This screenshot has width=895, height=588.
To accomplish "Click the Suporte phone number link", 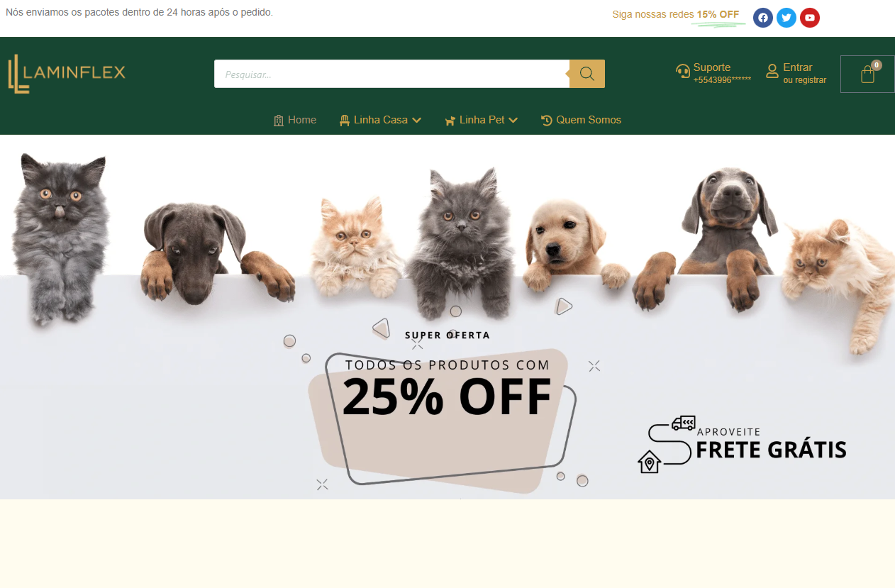I will click(722, 80).
